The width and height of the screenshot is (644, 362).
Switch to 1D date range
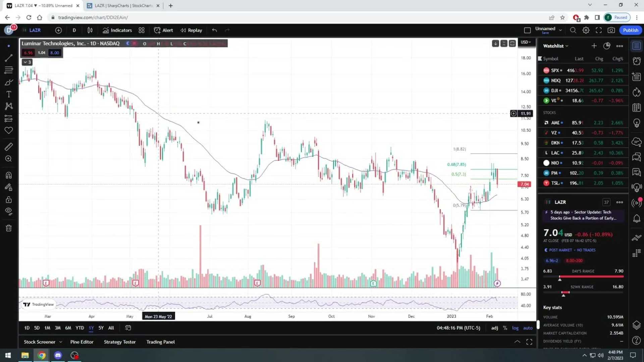click(27, 328)
